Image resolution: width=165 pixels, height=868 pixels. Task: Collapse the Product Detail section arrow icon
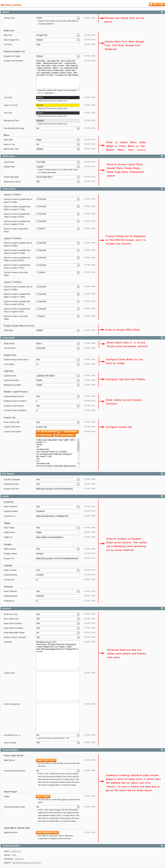click(162, 338)
